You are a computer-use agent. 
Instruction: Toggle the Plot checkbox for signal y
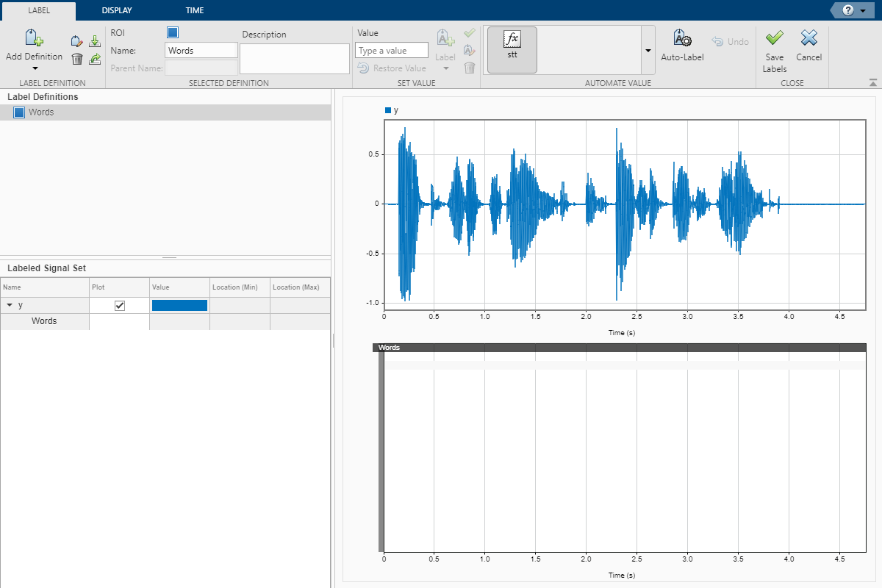click(120, 306)
